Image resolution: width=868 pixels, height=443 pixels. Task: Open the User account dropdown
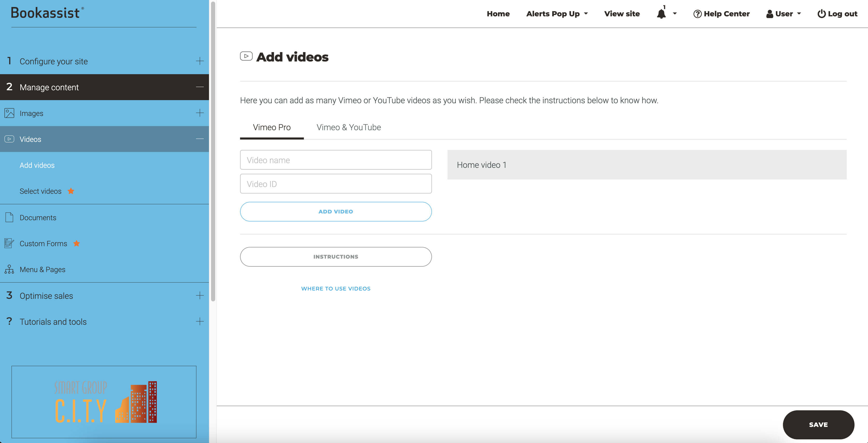click(x=783, y=14)
